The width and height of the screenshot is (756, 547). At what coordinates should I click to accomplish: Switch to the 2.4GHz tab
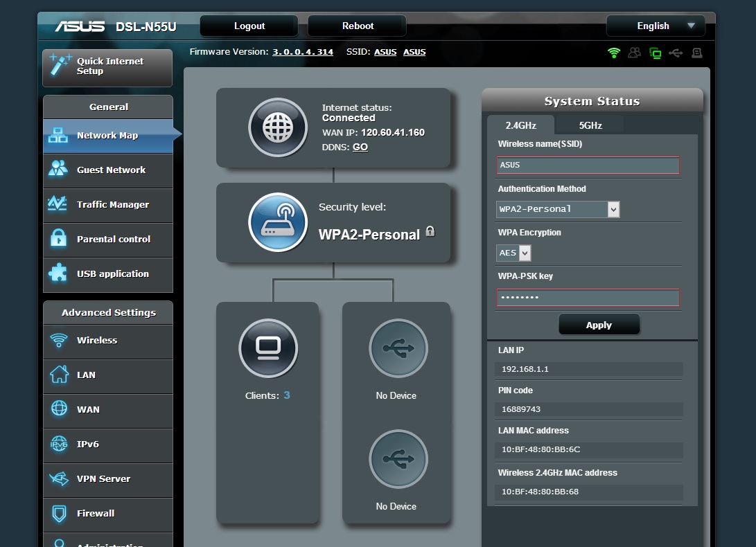pyautogui.click(x=520, y=125)
